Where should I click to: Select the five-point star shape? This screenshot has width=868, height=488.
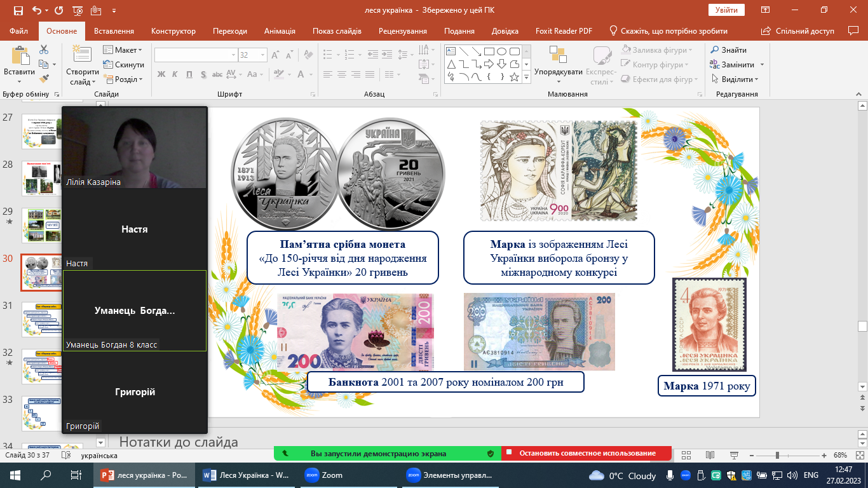(514, 77)
